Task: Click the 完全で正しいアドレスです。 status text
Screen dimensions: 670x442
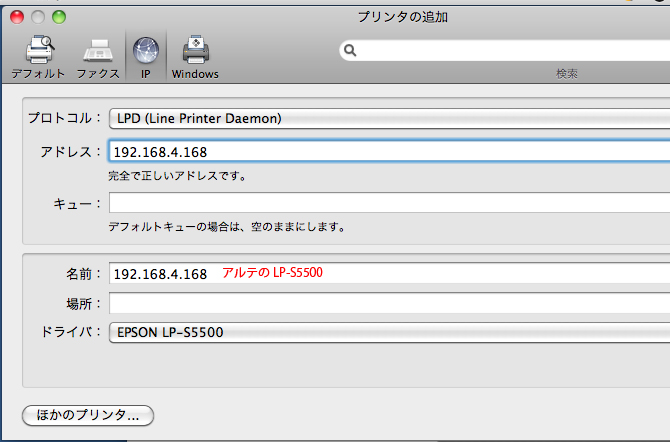Action: (x=177, y=176)
